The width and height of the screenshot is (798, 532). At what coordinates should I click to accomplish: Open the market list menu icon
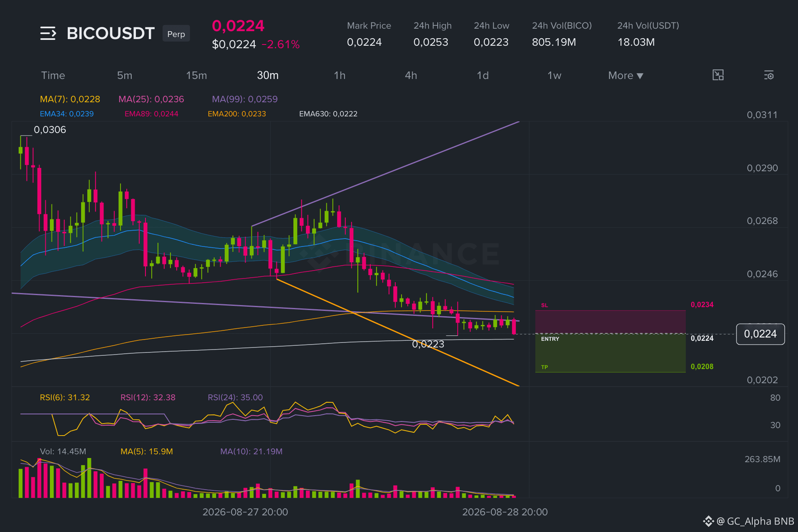click(x=48, y=33)
